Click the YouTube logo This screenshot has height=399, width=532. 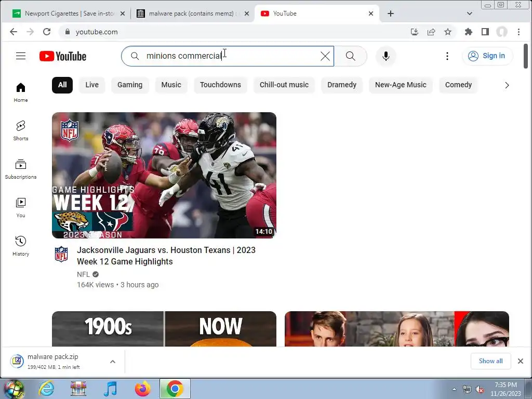[x=63, y=56]
